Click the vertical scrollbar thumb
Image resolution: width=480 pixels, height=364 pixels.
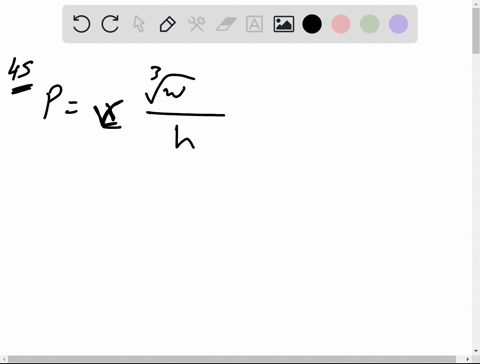tap(476, 31)
